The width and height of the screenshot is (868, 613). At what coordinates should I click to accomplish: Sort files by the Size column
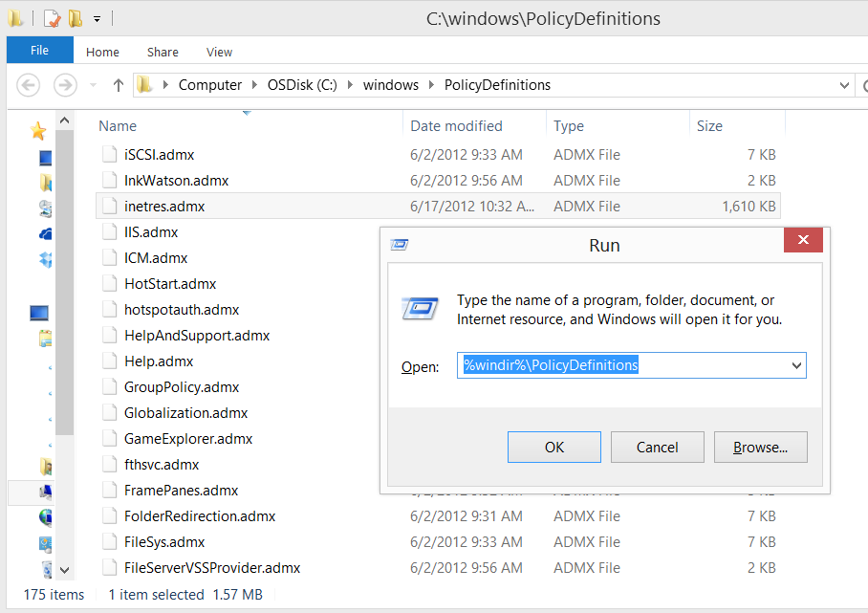(x=709, y=126)
